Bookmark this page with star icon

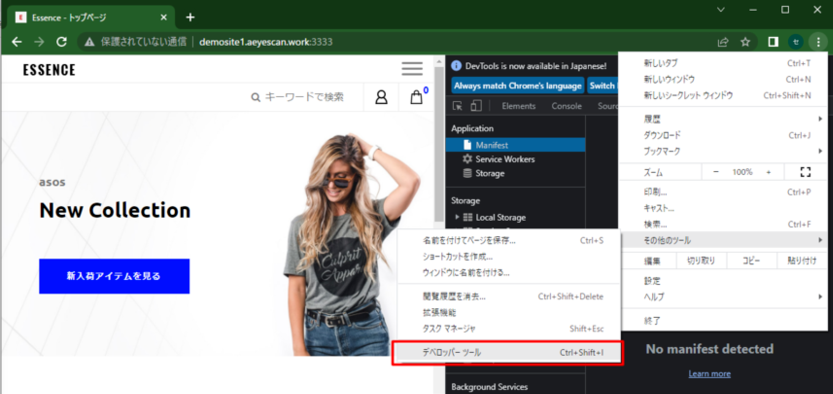745,42
